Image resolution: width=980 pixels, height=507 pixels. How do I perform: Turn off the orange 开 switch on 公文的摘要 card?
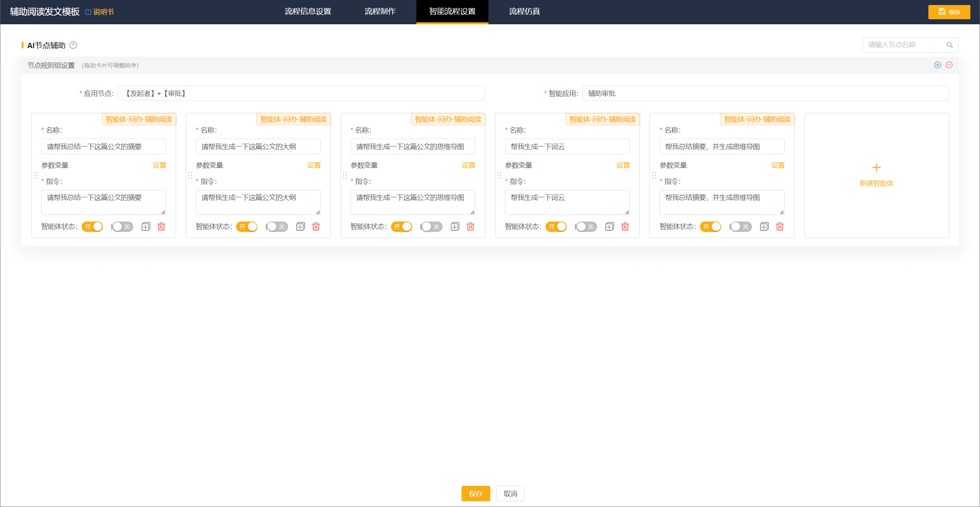pyautogui.click(x=92, y=227)
